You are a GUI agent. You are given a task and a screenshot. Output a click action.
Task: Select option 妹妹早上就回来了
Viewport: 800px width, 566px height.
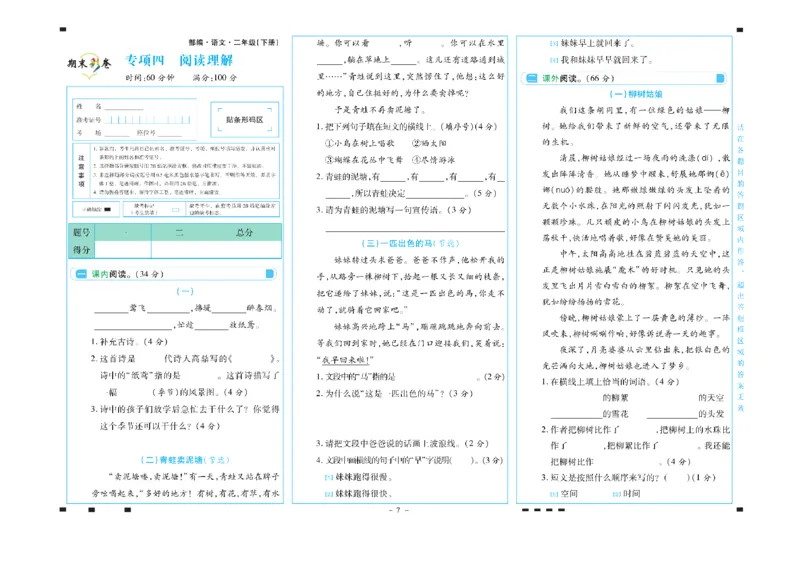point(593,43)
